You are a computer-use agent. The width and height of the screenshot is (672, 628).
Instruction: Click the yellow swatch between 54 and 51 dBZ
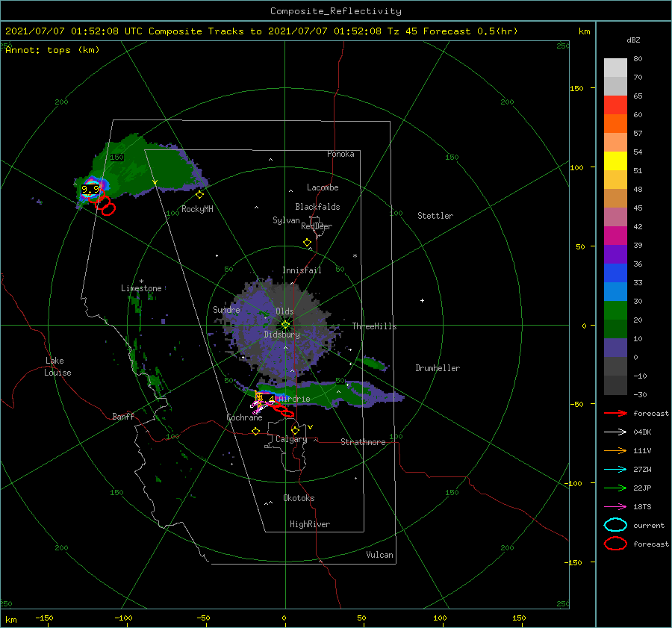[x=615, y=161]
